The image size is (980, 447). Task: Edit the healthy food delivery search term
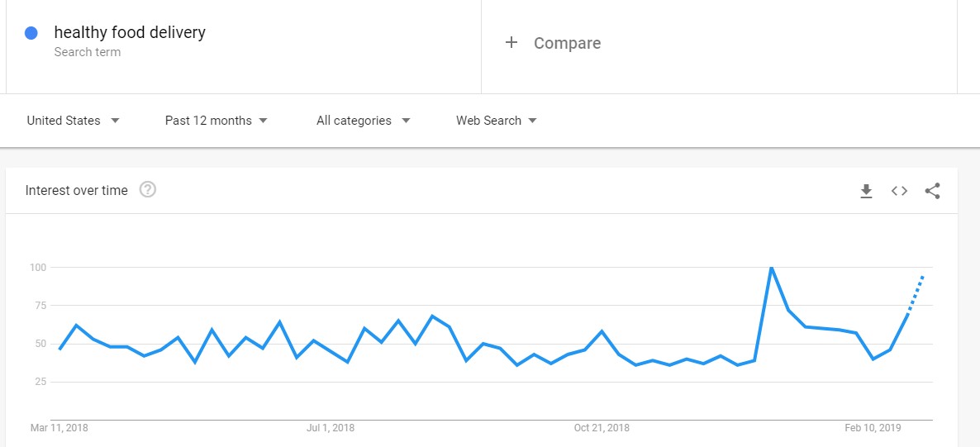tap(130, 32)
